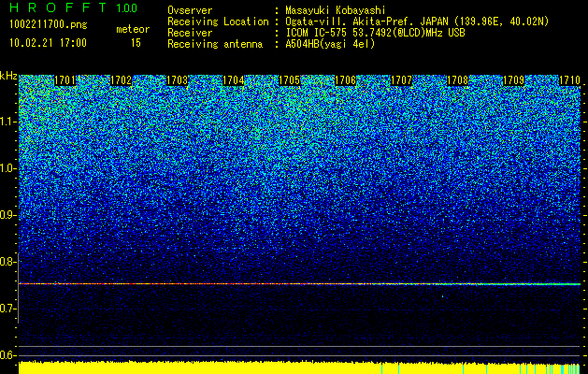
Task: Click the HROFFT 1.00 title text
Action: [x=74, y=7]
